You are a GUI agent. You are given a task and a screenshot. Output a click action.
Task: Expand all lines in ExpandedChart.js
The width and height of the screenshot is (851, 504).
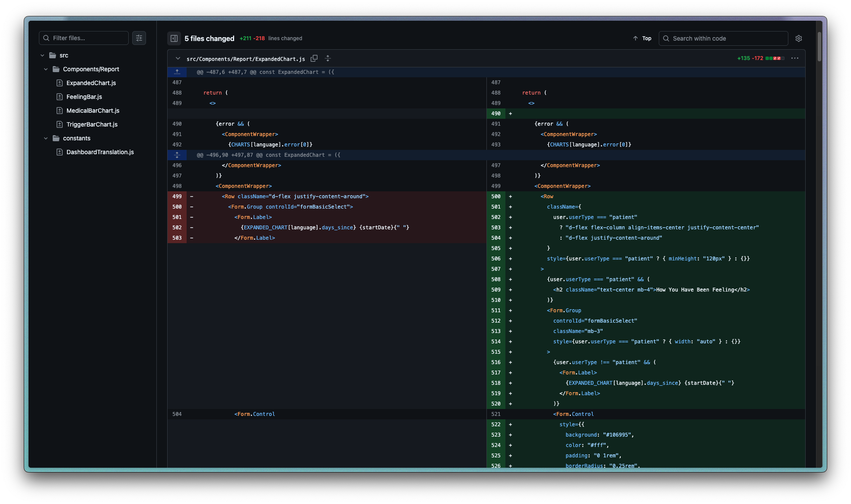(x=328, y=58)
